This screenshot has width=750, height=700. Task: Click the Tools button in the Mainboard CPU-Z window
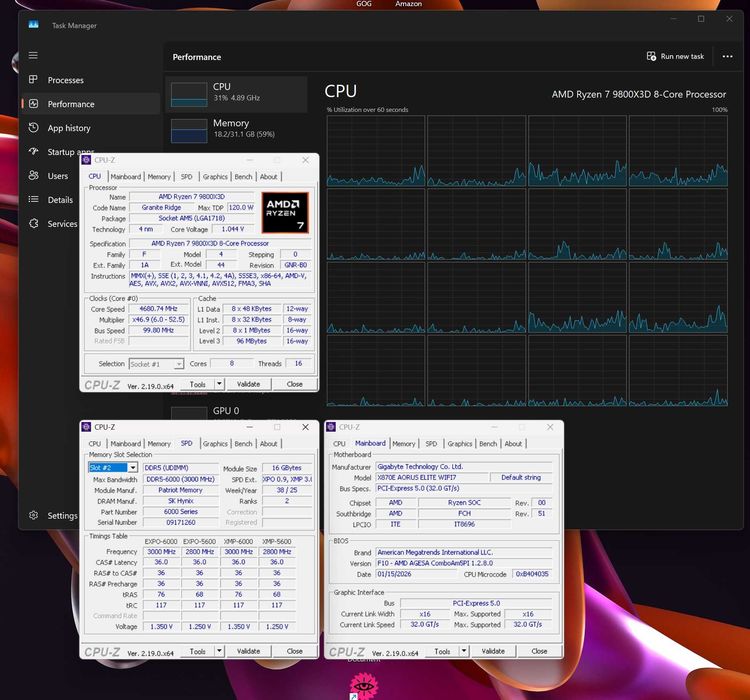pyautogui.click(x=442, y=651)
